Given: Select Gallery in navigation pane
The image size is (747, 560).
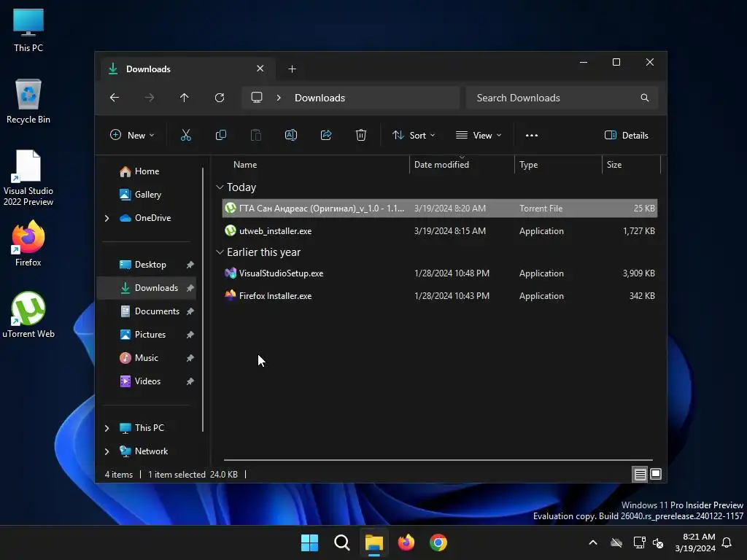Looking at the screenshot, I should 146,195.
